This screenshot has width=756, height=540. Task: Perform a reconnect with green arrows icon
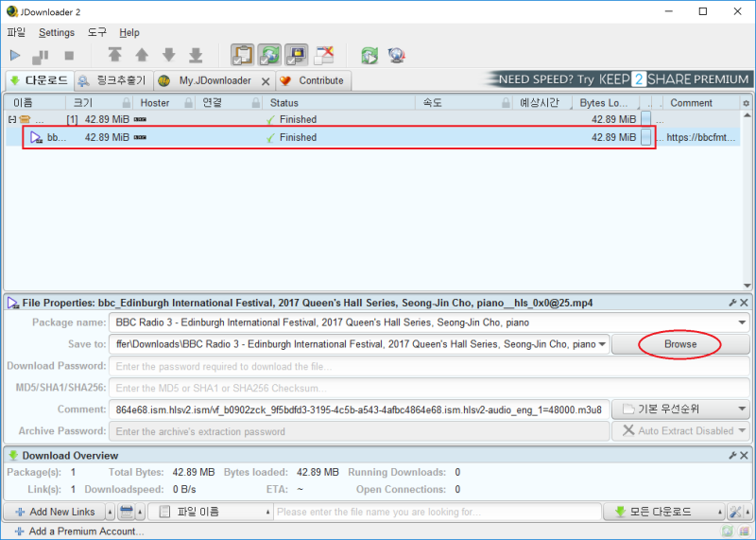pos(369,56)
